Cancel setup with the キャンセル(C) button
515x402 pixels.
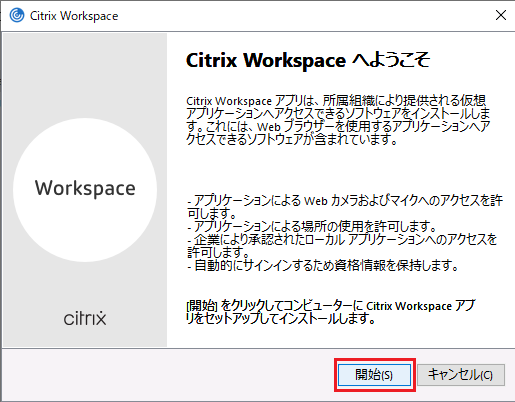pos(461,375)
